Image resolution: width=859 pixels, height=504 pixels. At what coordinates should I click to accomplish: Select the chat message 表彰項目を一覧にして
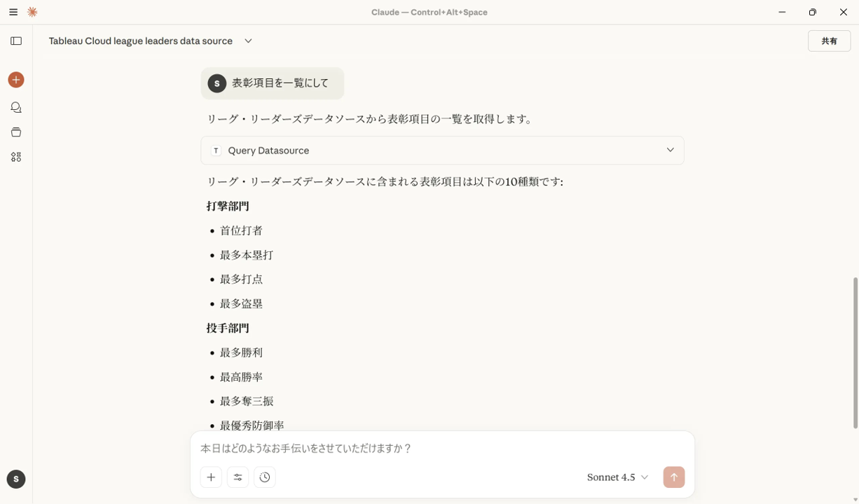tap(279, 83)
